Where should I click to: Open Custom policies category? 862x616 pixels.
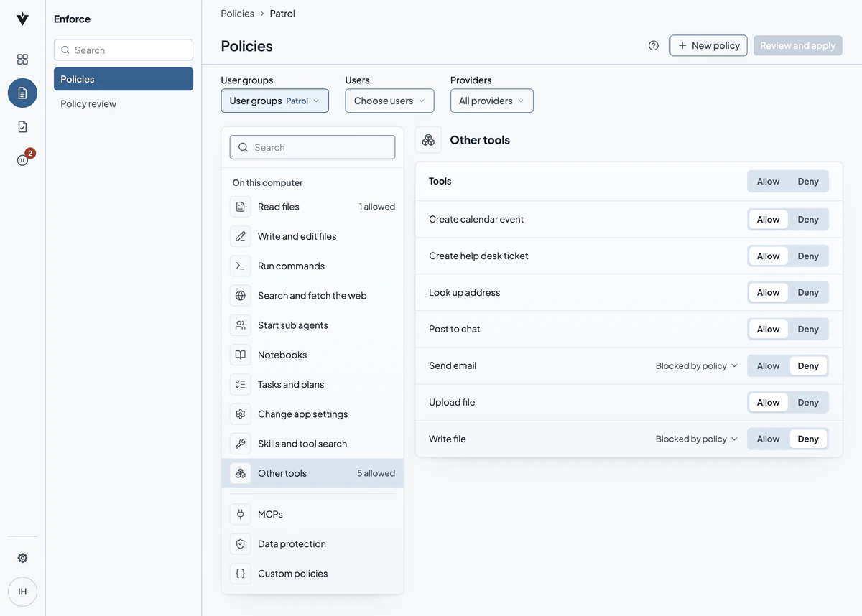tap(312, 574)
